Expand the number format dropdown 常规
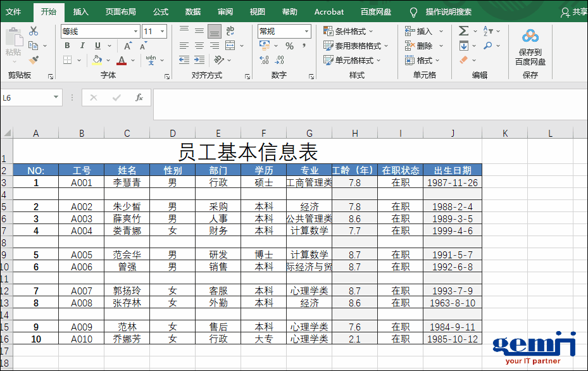This screenshot has width=588, height=371. pos(307,31)
